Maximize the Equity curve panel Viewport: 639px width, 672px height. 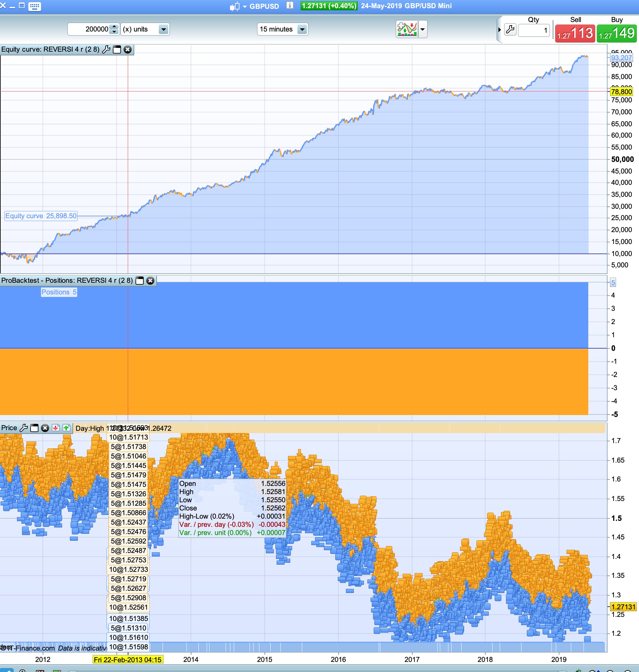click(x=117, y=50)
